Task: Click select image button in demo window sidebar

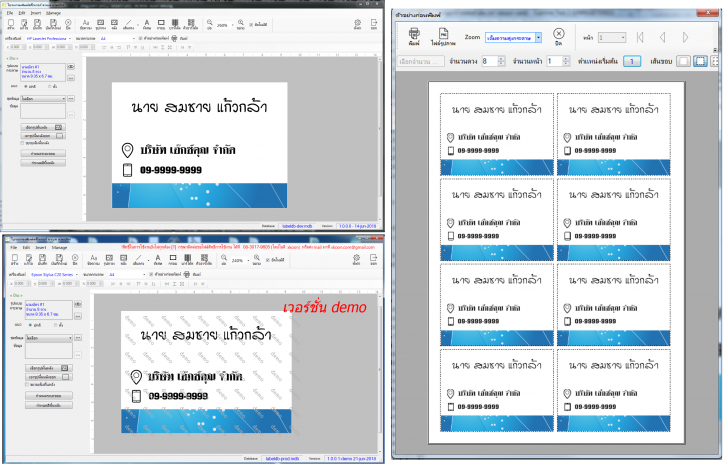Action: coord(49,368)
